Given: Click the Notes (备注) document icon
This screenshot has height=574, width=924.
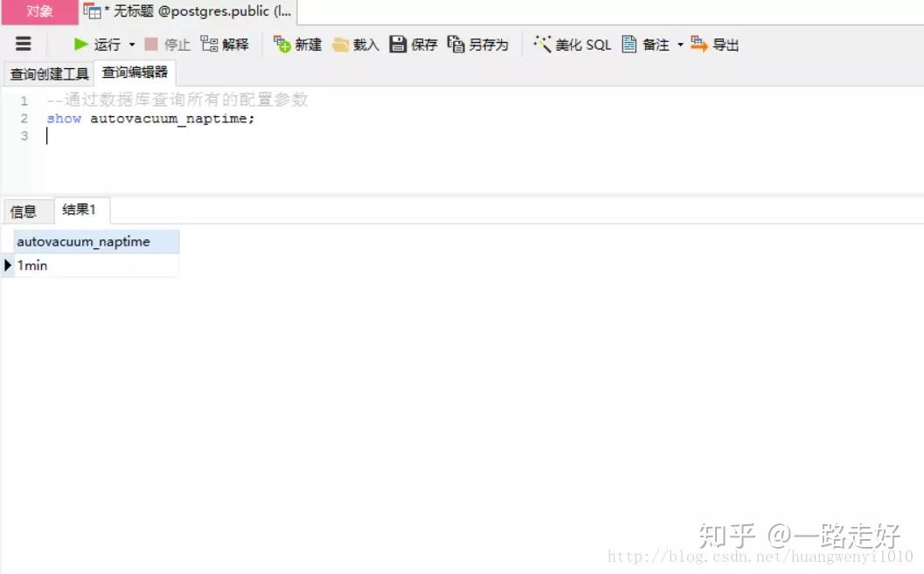Looking at the screenshot, I should tap(629, 45).
